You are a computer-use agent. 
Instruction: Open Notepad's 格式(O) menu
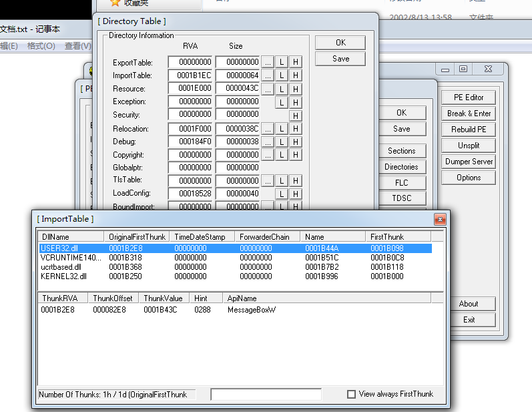[41, 46]
